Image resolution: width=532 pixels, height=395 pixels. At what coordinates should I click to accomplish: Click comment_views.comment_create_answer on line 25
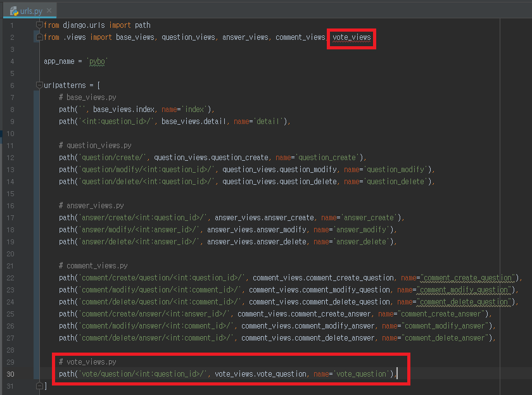click(304, 314)
